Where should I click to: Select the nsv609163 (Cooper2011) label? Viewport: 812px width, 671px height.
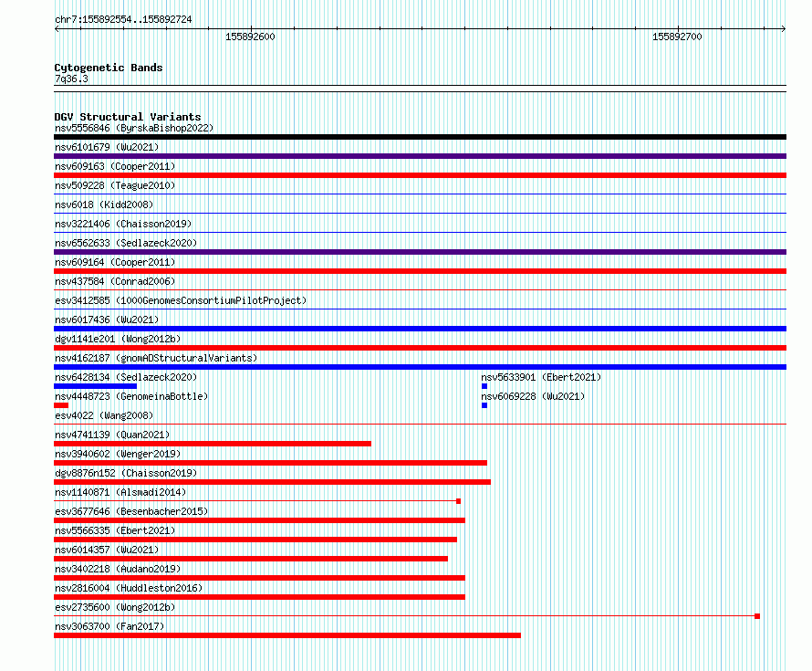click(115, 166)
